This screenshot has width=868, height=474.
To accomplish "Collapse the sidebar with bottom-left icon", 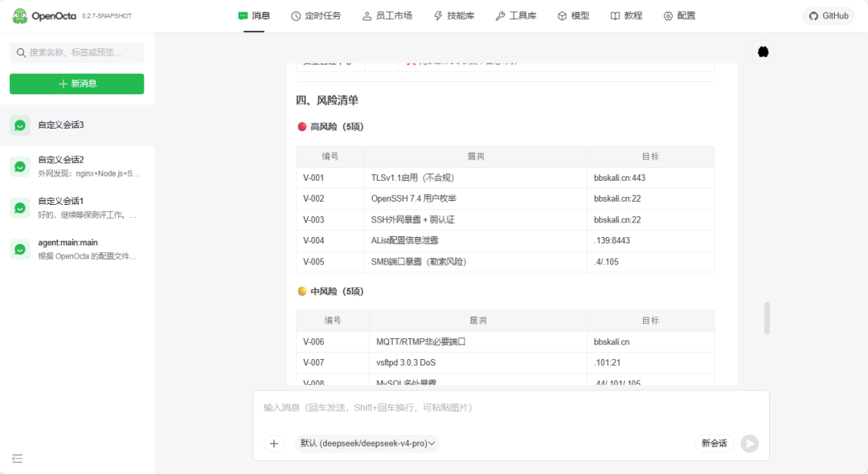I will [x=17, y=458].
